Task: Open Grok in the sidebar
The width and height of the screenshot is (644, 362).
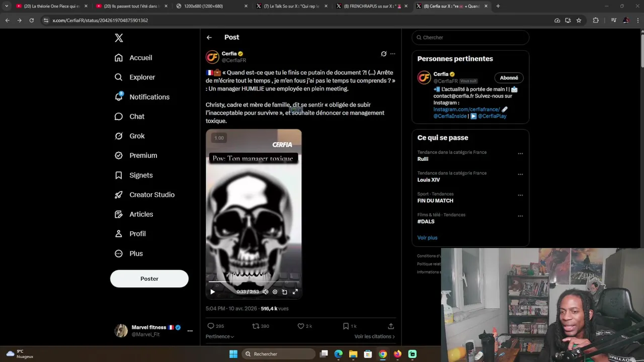Action: click(x=130, y=136)
